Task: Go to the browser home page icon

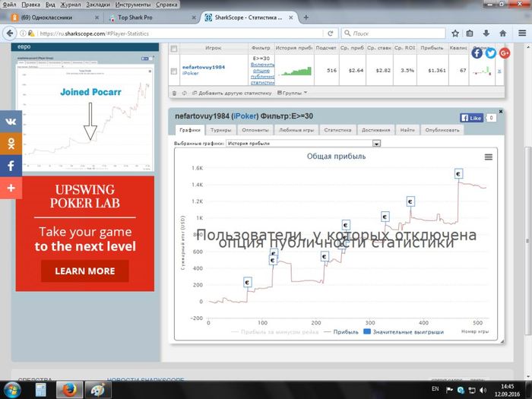Action: [x=503, y=33]
